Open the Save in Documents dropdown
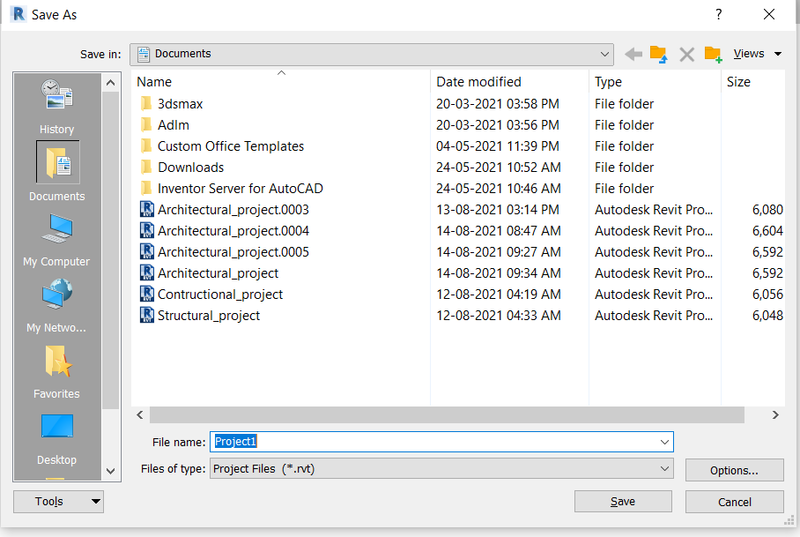The image size is (800, 537). [x=371, y=54]
